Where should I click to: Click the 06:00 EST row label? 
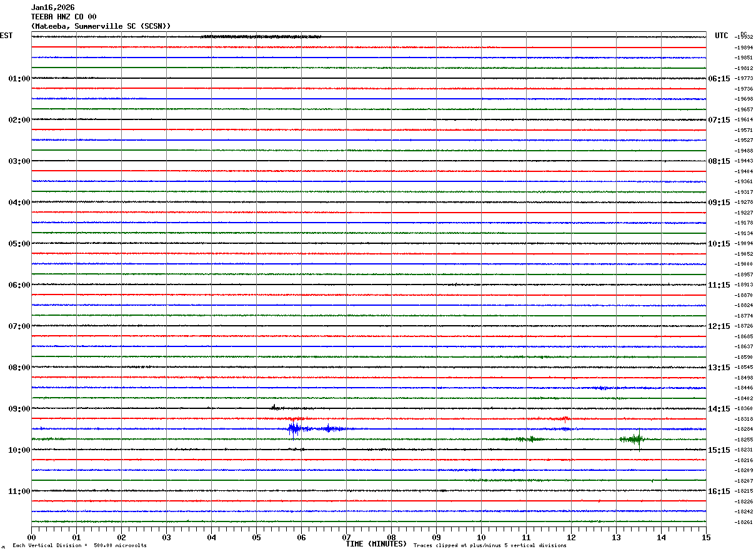(19, 285)
